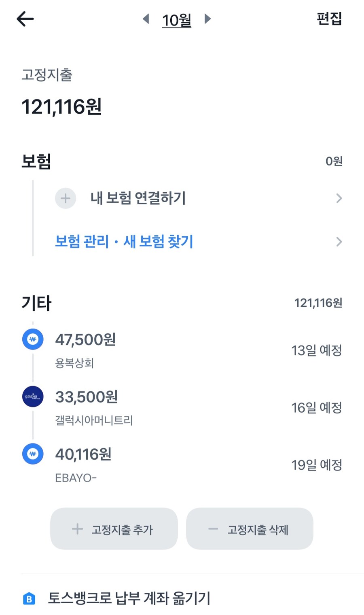The width and height of the screenshot is (364, 615).
Task: Open 보험 관리 · 새 보험 찾기 link
Action: (124, 242)
